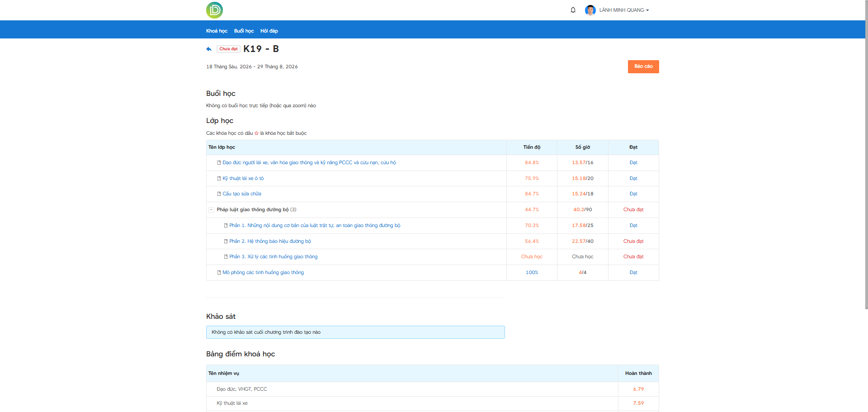Click the Kỹ thuật lái xe task row
868x412 pixels.
[x=432, y=403]
